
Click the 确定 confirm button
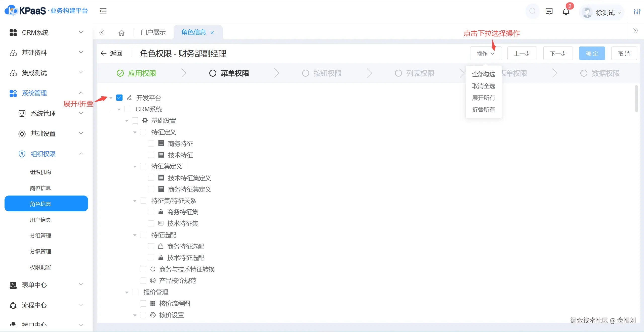coord(592,53)
